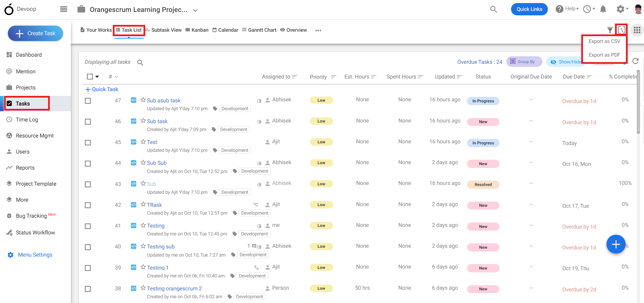Select checkbox for task 42

tap(88, 205)
